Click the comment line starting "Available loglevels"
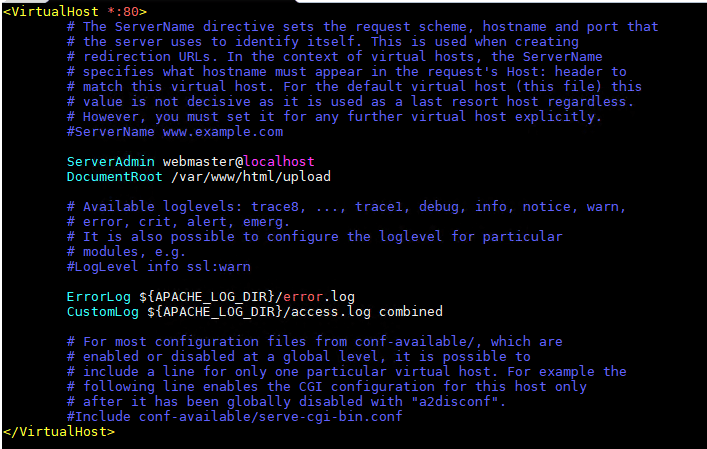707x449 pixels. tap(346, 206)
